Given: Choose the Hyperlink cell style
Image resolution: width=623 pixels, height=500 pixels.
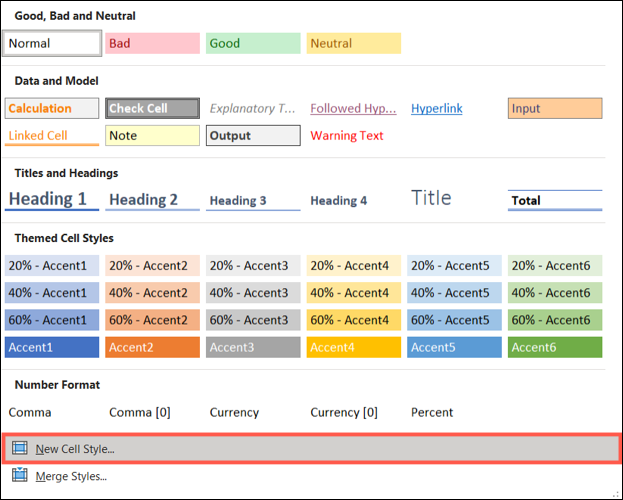Looking at the screenshot, I should tap(437, 108).
